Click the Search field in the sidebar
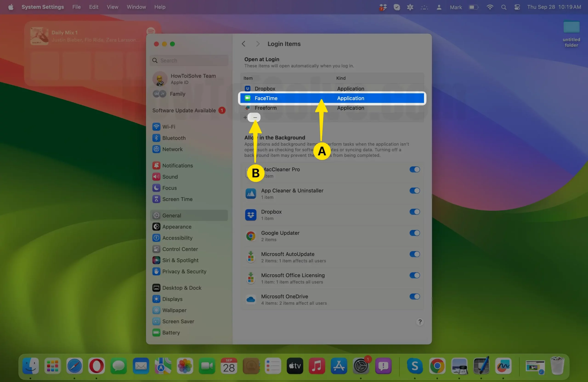The width and height of the screenshot is (588, 382). [189, 61]
